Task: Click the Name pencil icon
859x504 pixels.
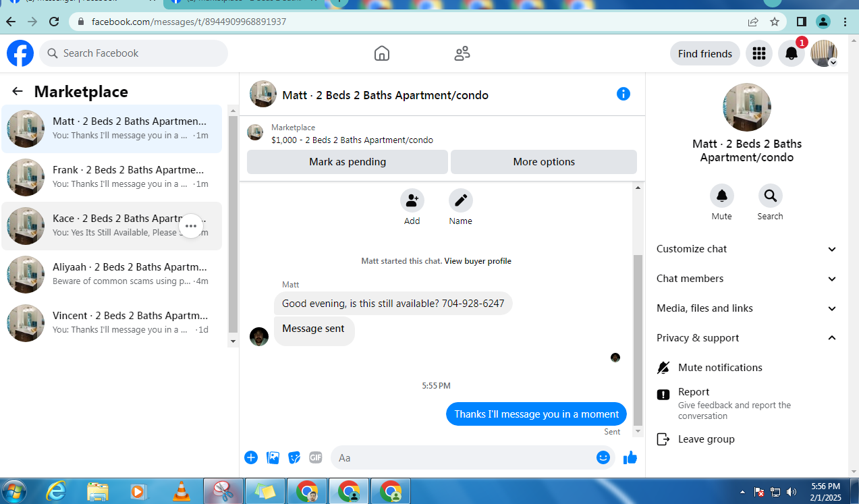Action: point(461,200)
